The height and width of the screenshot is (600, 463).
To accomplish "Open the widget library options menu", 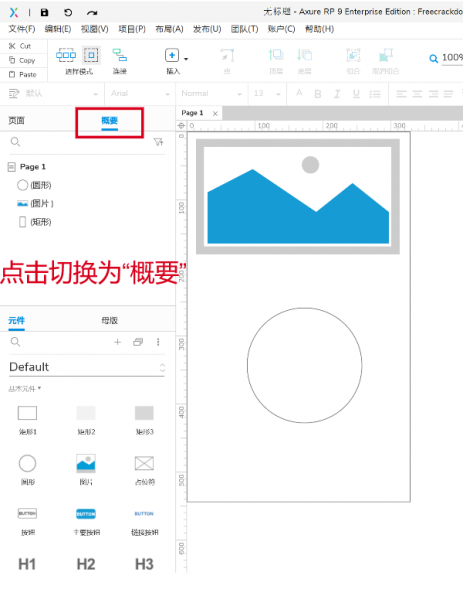I will [x=158, y=342].
